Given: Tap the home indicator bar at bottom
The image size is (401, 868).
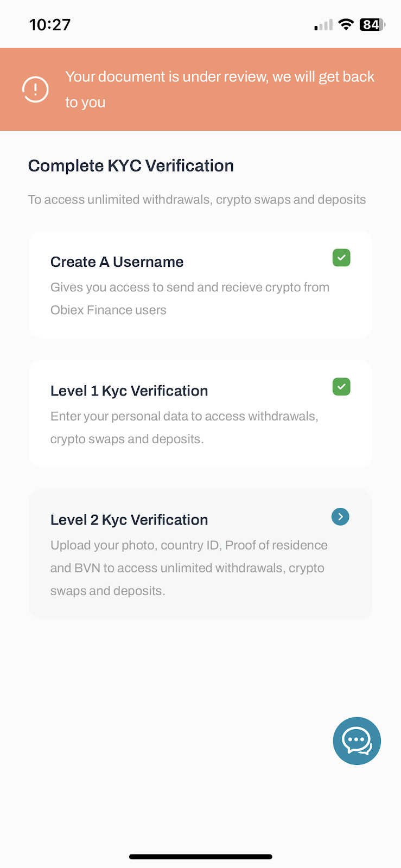Looking at the screenshot, I should (x=200, y=857).
